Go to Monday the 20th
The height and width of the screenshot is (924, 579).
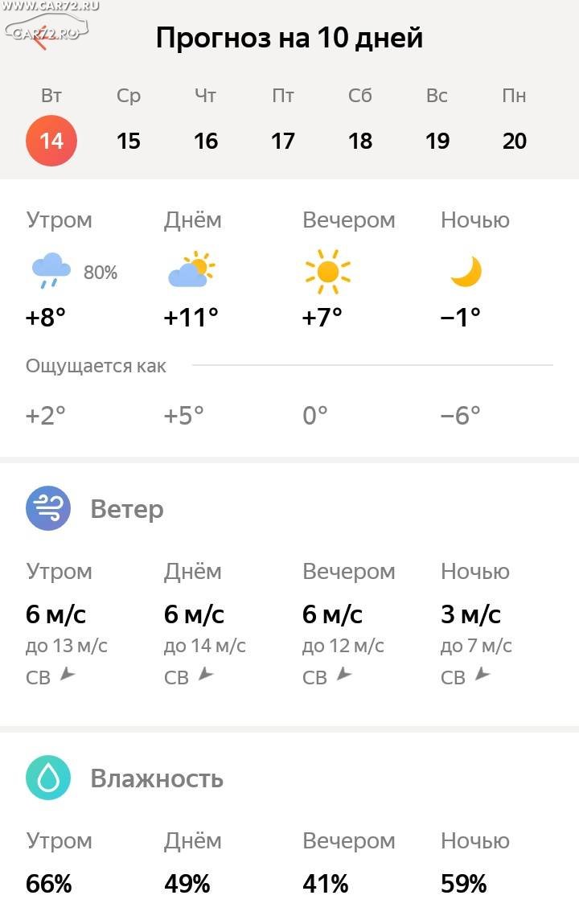click(515, 141)
